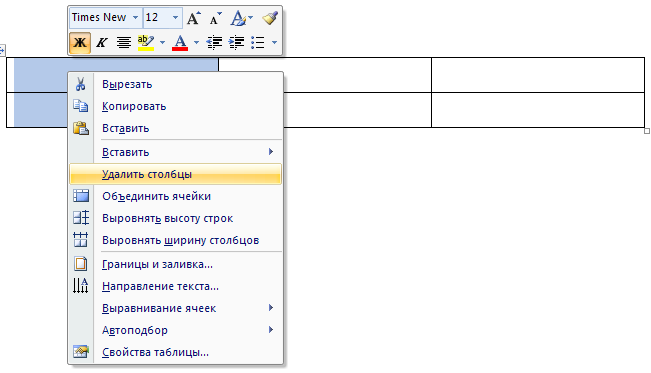Choose Вырезать from context menu
This screenshot has width=651, height=373.
pos(176,84)
